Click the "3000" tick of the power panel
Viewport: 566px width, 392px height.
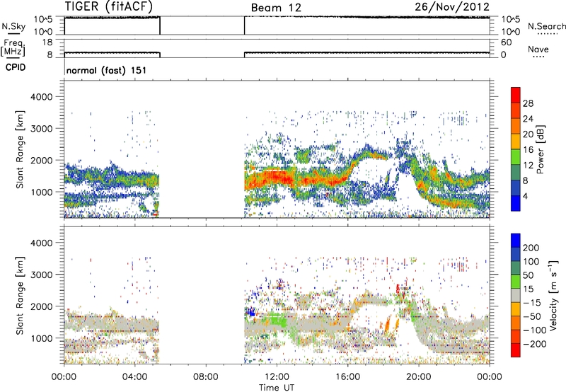pos(41,129)
